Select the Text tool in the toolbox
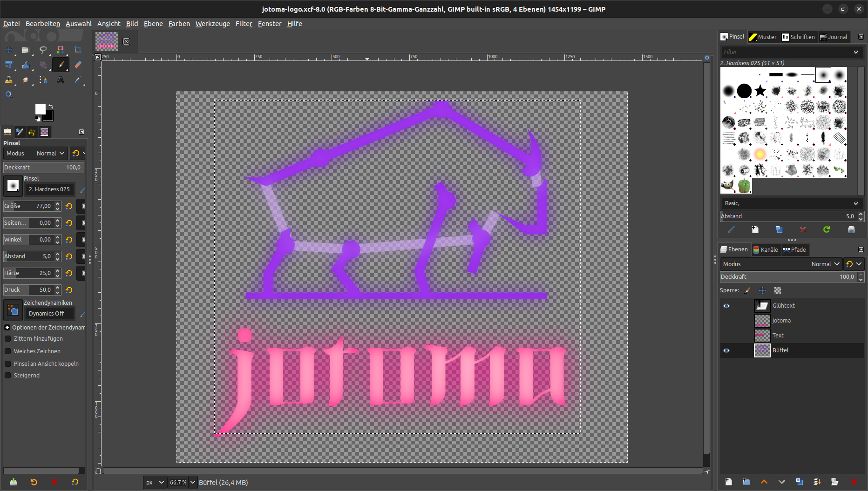The width and height of the screenshot is (868, 491). pyautogui.click(x=61, y=80)
